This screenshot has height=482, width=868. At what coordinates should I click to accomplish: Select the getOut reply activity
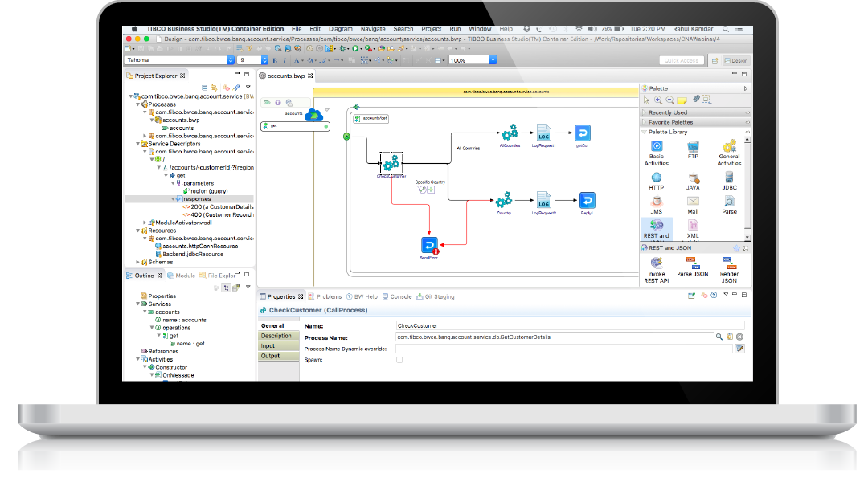pos(583,133)
